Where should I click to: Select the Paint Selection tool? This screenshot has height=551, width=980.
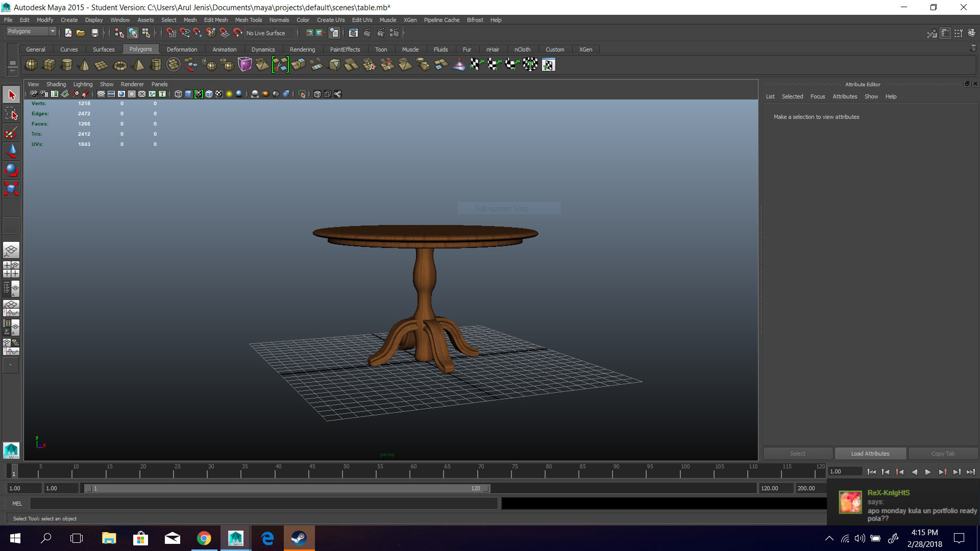pyautogui.click(x=11, y=133)
